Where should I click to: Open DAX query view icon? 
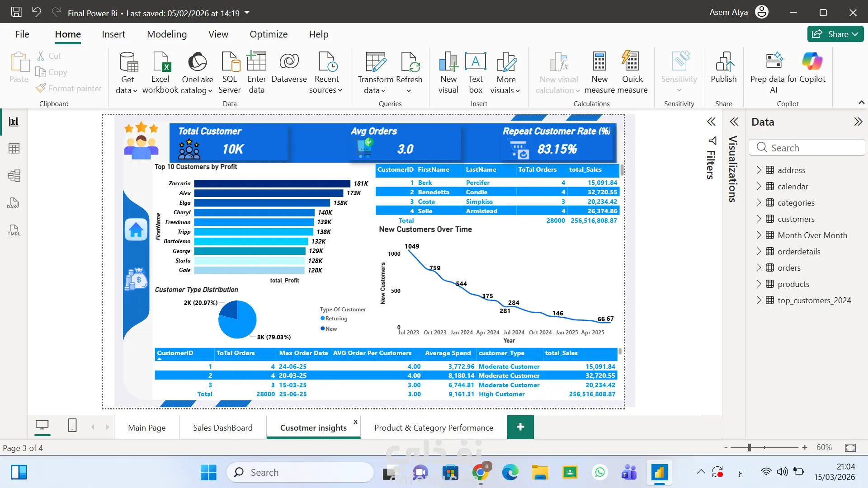coord(13,203)
